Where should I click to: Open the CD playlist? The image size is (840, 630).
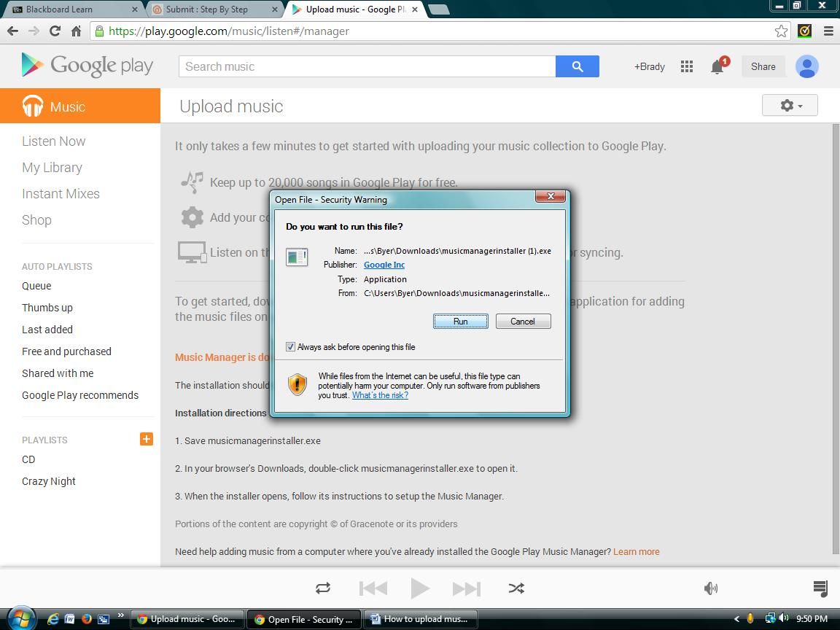click(x=28, y=459)
